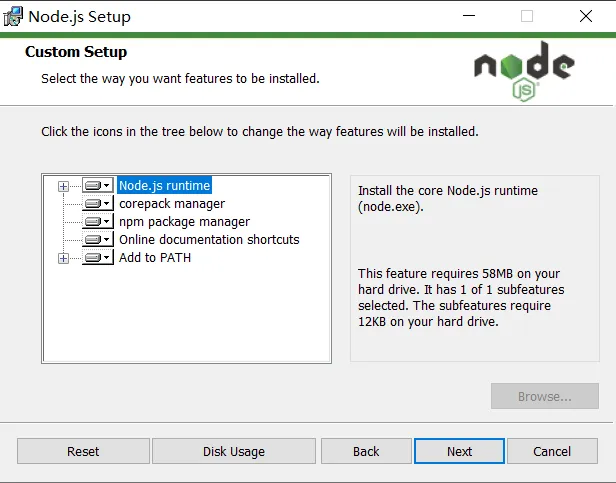Open the corepack manager feature icon dropdown
This screenshot has height=483, width=616.
click(97, 204)
